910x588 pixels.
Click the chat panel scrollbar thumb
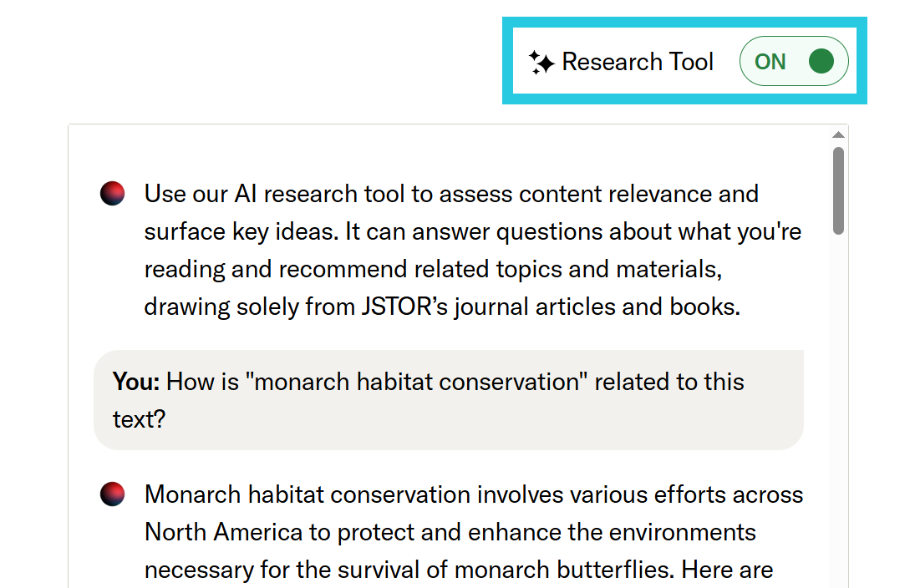(838, 190)
